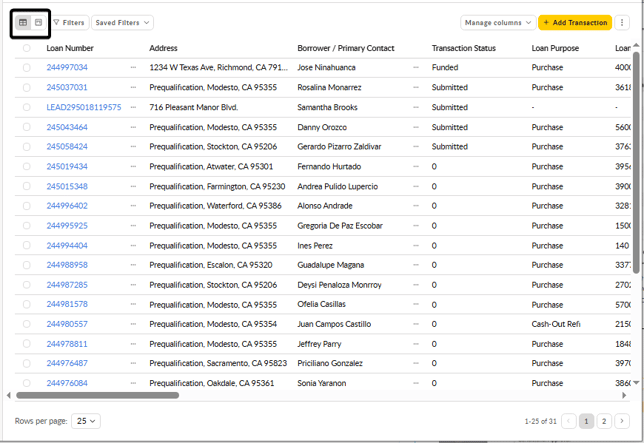Select page 1 in pagination

click(586, 421)
